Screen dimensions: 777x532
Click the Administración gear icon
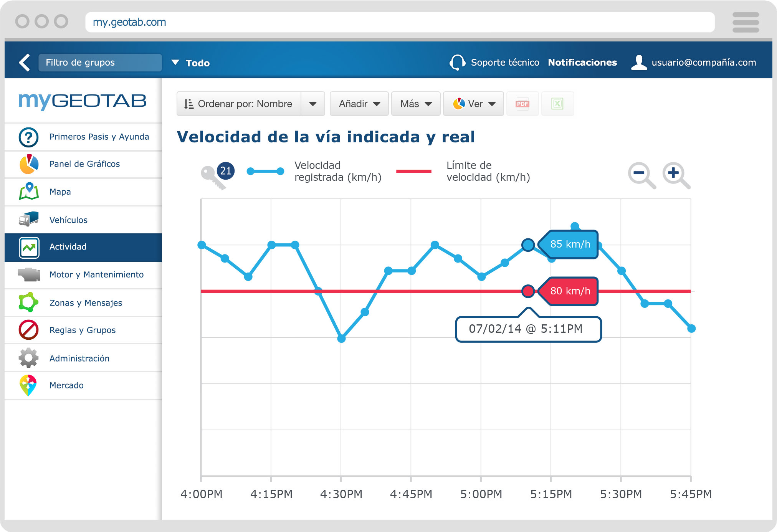pyautogui.click(x=28, y=358)
